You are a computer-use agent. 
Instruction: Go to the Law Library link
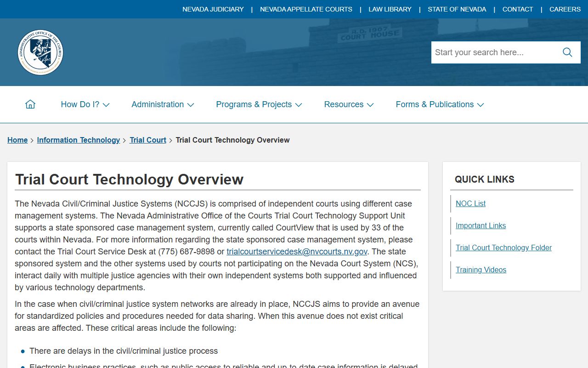click(390, 9)
